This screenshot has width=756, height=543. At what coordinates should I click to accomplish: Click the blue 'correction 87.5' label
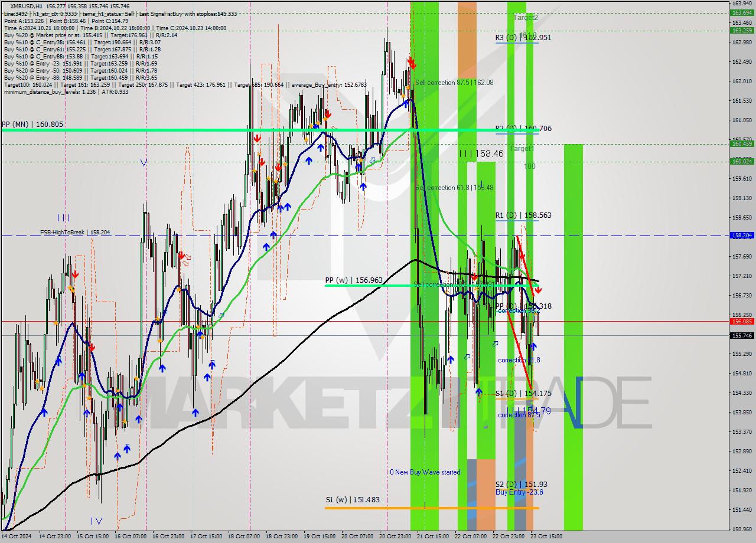click(519, 415)
